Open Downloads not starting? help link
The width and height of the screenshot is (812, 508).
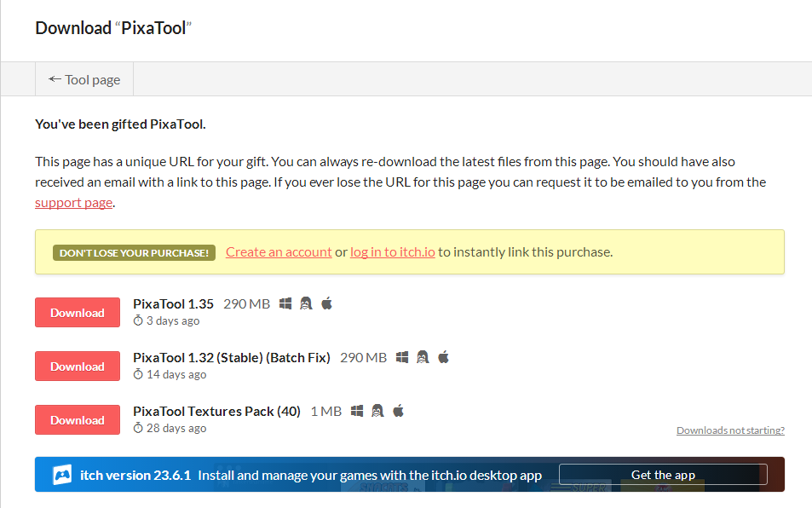(x=730, y=430)
